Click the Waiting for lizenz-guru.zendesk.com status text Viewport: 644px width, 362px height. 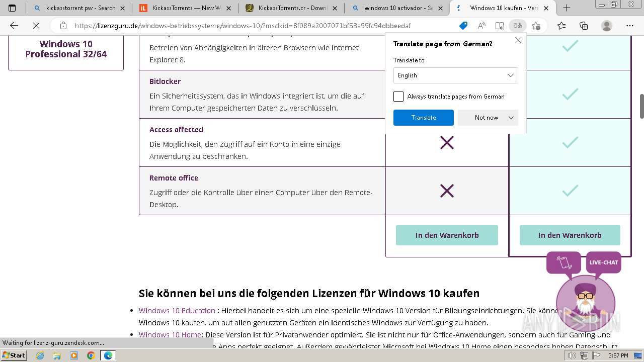53,343
